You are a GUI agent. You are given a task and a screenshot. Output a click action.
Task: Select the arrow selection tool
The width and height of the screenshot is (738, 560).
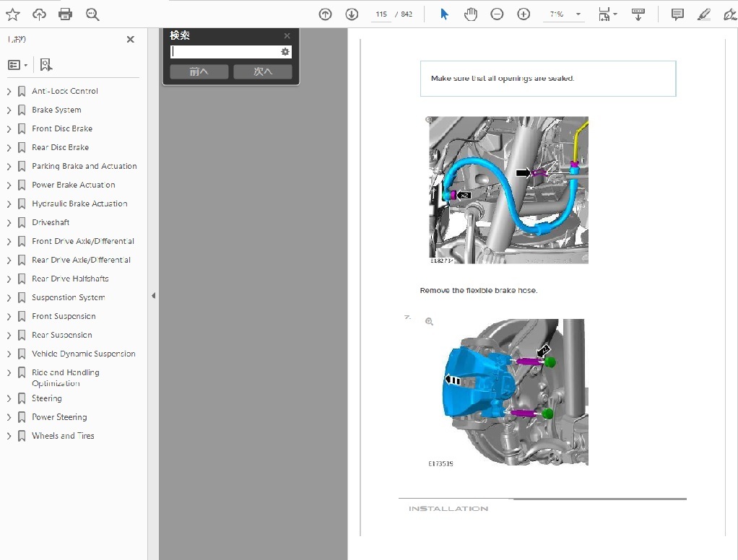tap(444, 14)
